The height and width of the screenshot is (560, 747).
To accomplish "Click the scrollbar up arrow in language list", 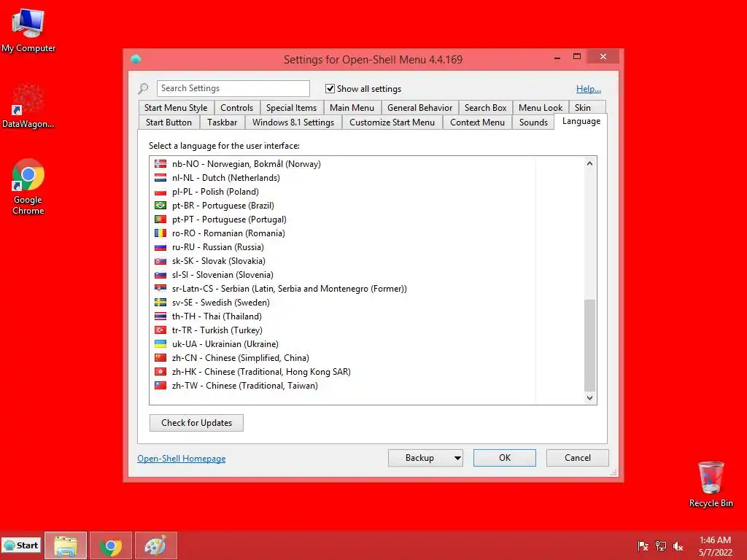I will pos(589,163).
